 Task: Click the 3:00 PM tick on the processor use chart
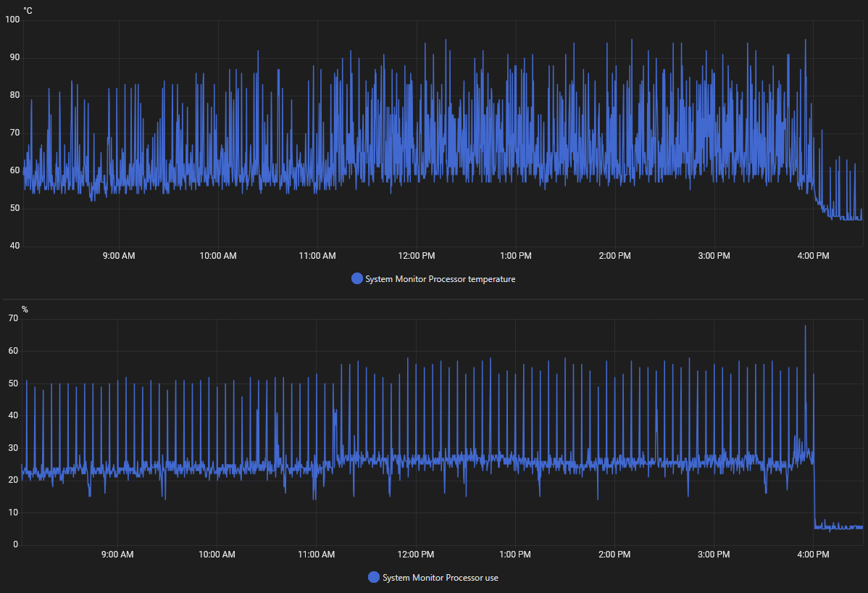click(714, 555)
